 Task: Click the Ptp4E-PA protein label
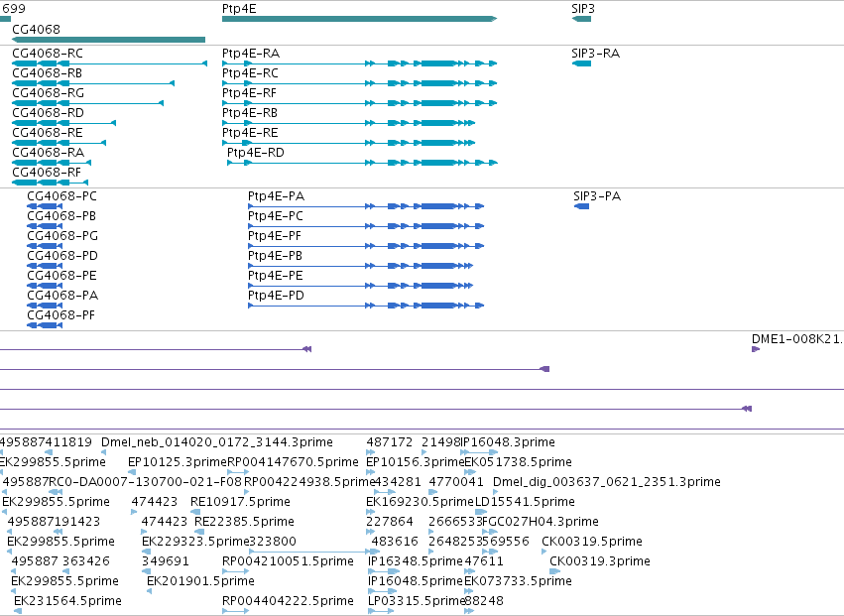tap(276, 196)
